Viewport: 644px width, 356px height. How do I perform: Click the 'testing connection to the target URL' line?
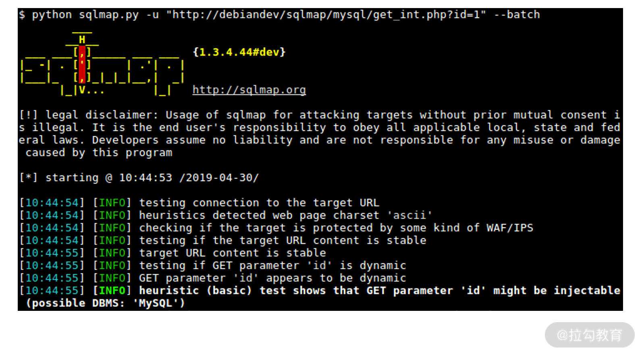[259, 203]
